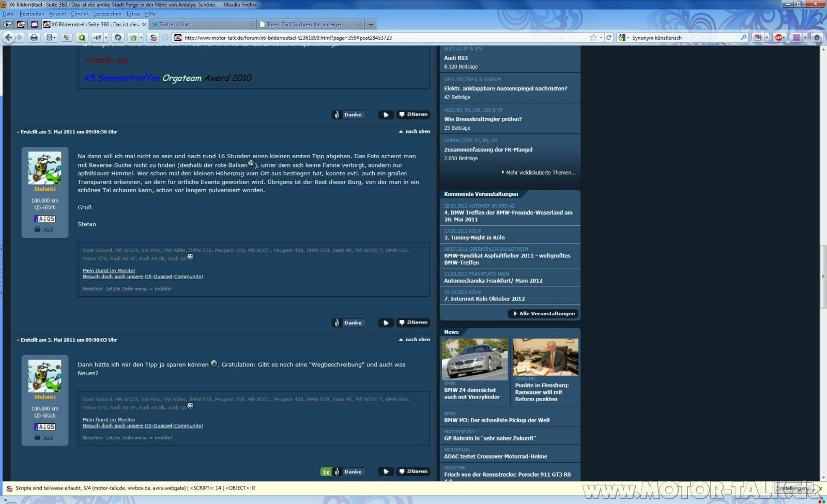Click the red PDF-style toolbar icon
Viewport: 827px width, 504px height.
pos(758,38)
